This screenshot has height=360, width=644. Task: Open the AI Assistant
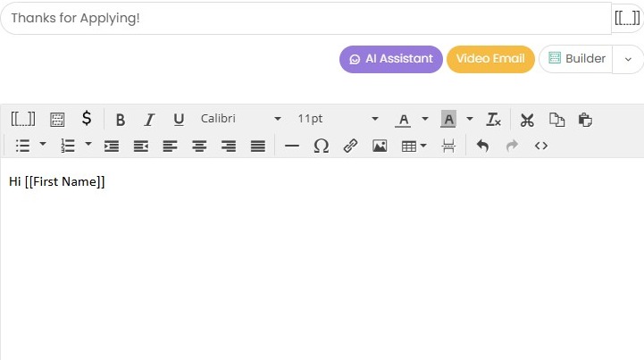(391, 59)
